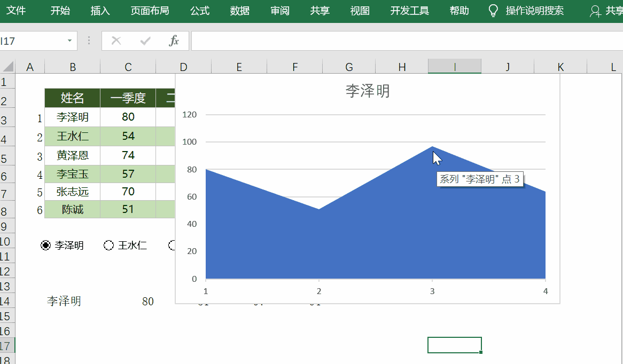Click the lightbulb 操作说明搜索 icon

click(493, 11)
